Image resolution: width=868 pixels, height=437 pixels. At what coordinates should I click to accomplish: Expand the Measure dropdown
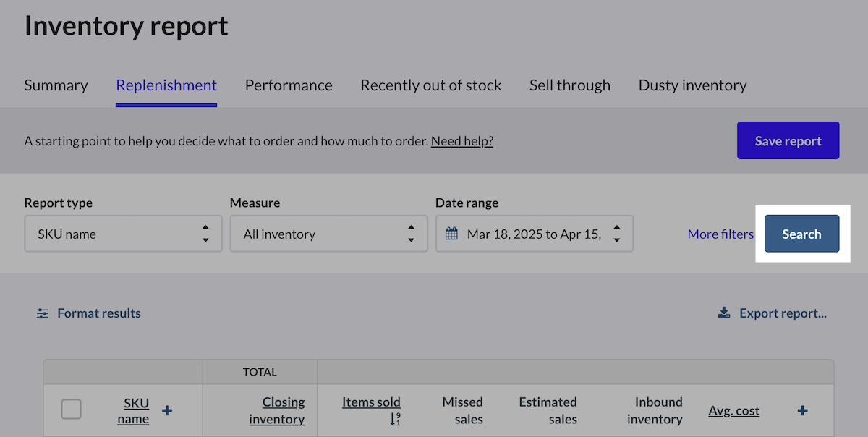click(328, 234)
